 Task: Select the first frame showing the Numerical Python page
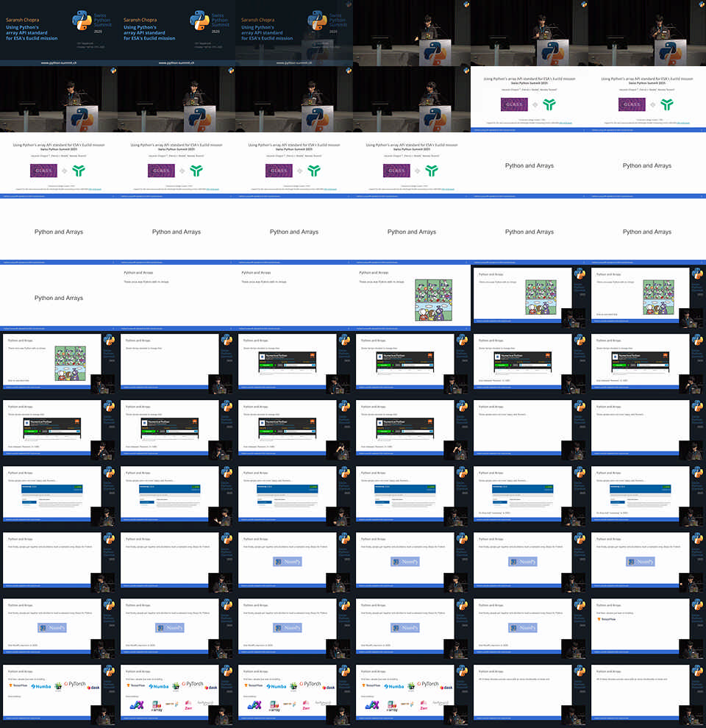click(294, 364)
